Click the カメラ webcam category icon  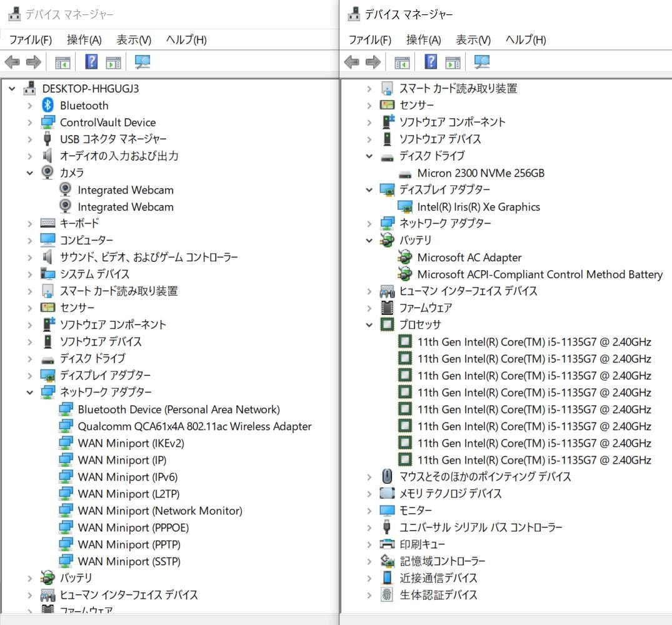tap(48, 172)
